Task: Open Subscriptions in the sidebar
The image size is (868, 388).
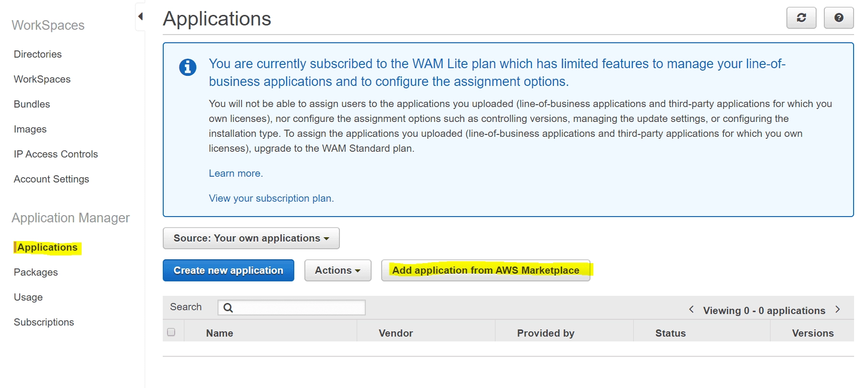Action: click(x=44, y=322)
